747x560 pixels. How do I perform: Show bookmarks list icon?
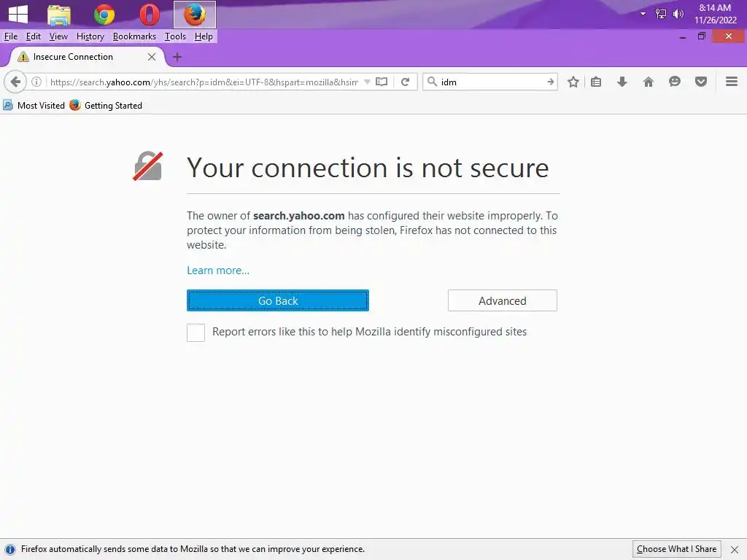pos(596,82)
